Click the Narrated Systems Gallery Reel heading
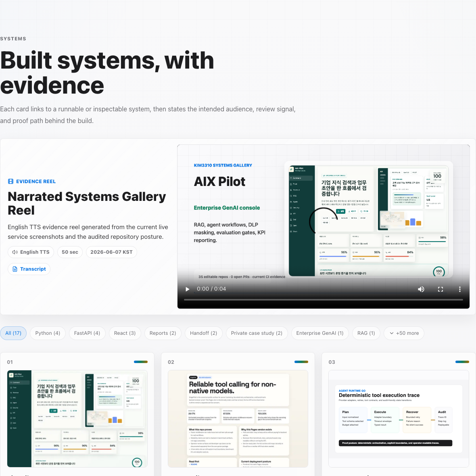Image resolution: width=476 pixels, height=476 pixels. coord(87,203)
